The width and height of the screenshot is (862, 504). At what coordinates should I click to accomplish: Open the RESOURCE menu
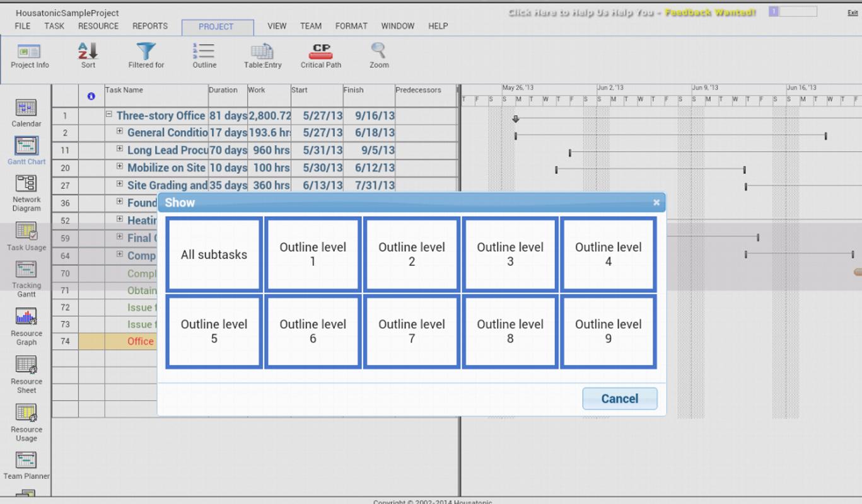(98, 26)
